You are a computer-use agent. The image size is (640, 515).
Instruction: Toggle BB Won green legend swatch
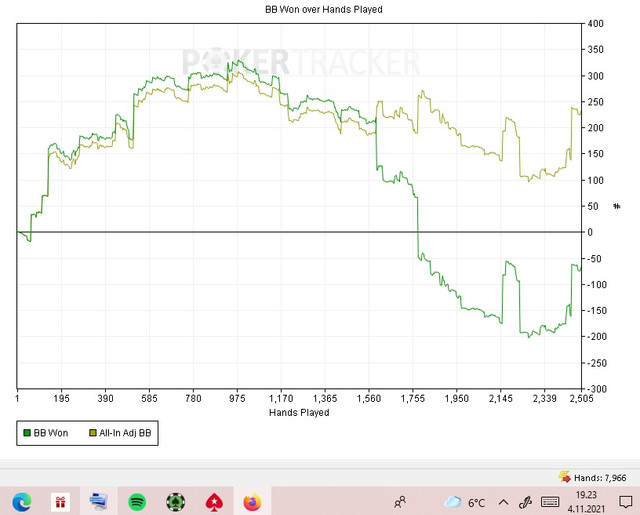pyautogui.click(x=27, y=433)
